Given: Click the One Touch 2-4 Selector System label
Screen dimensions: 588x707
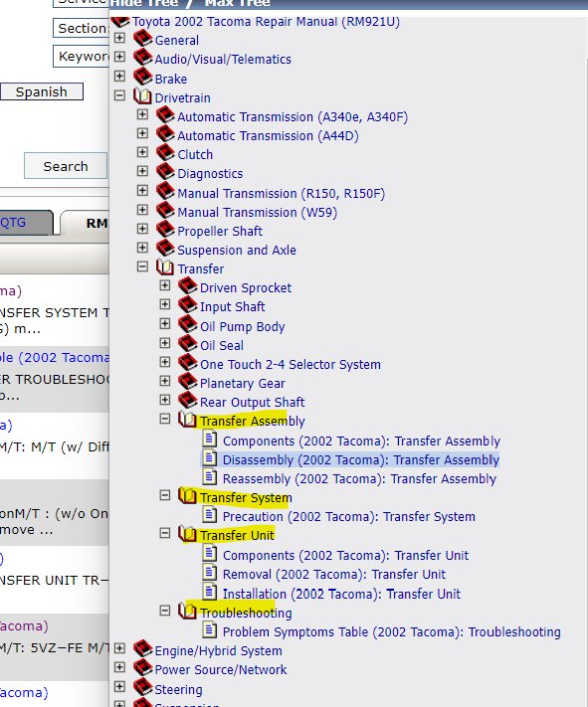Looking at the screenshot, I should [x=291, y=364].
